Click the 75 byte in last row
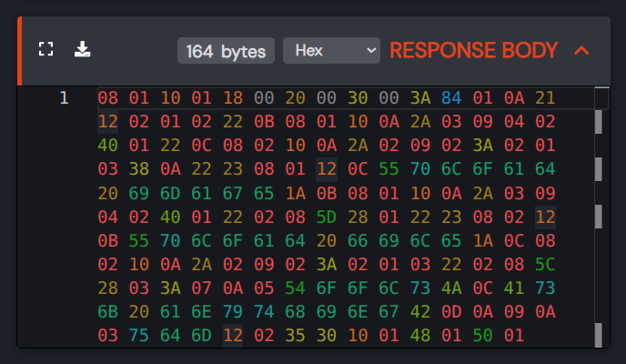626x364 pixels. pos(139,334)
